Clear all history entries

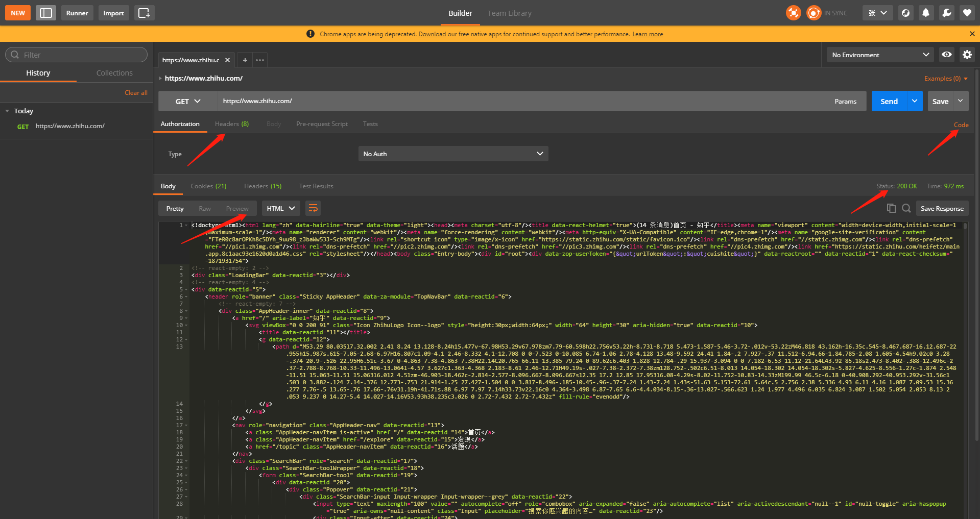point(136,92)
